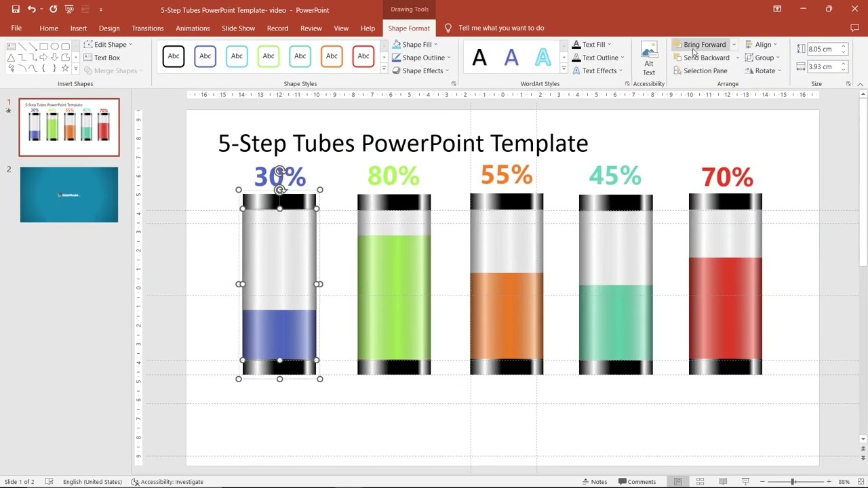Select slide 1 thumbnail

point(69,127)
